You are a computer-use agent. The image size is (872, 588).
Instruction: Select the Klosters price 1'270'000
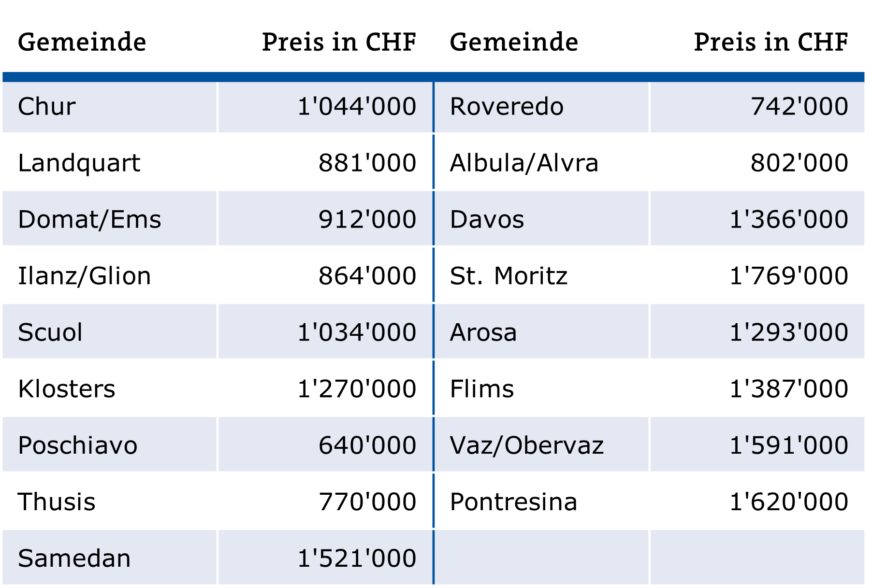pos(357,389)
